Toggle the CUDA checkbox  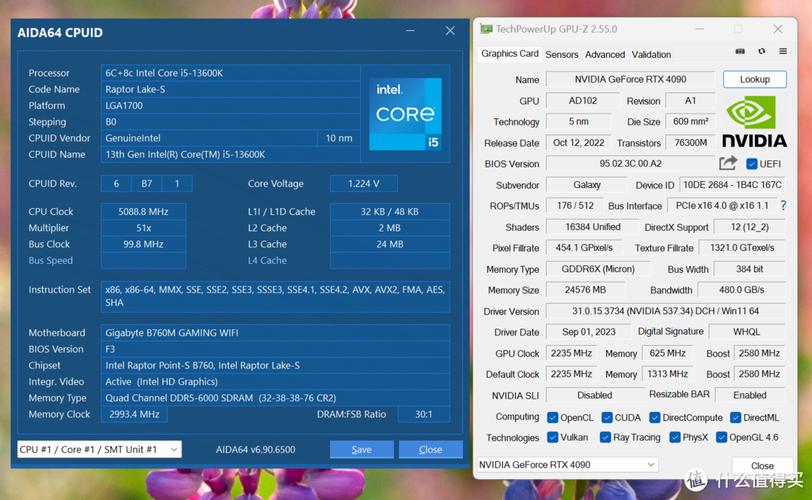(607, 417)
